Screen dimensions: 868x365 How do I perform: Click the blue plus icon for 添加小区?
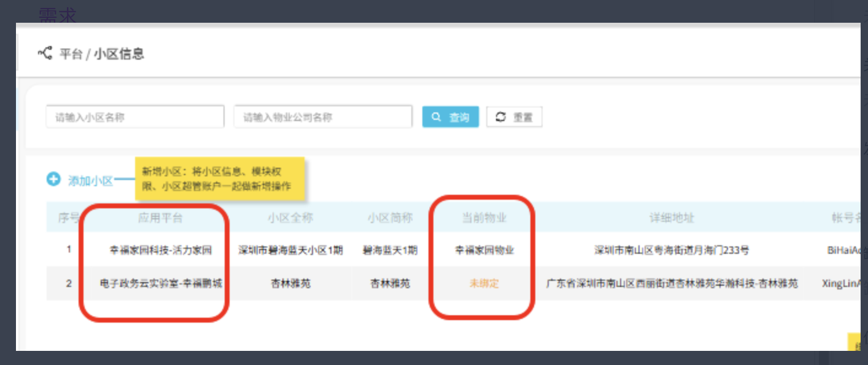[54, 179]
